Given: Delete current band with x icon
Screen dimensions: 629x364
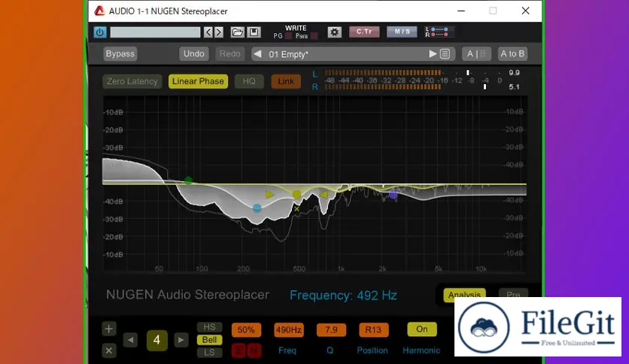Looking at the screenshot, I should (x=108, y=350).
